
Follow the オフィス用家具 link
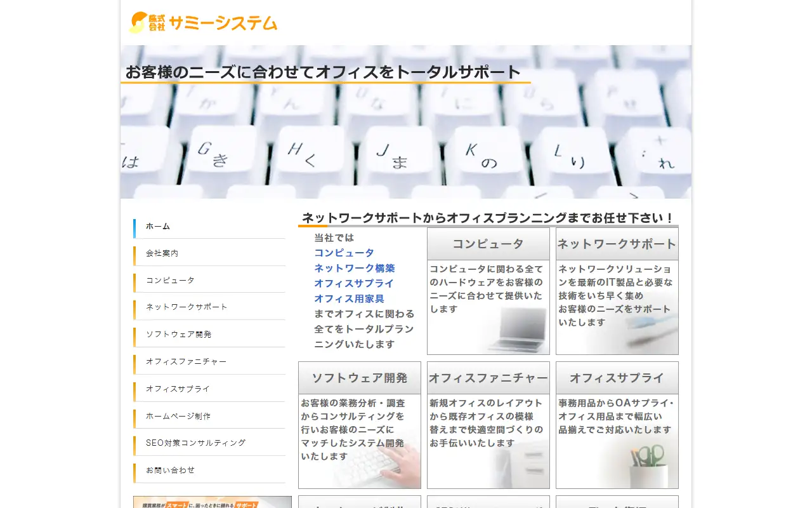[x=350, y=298]
